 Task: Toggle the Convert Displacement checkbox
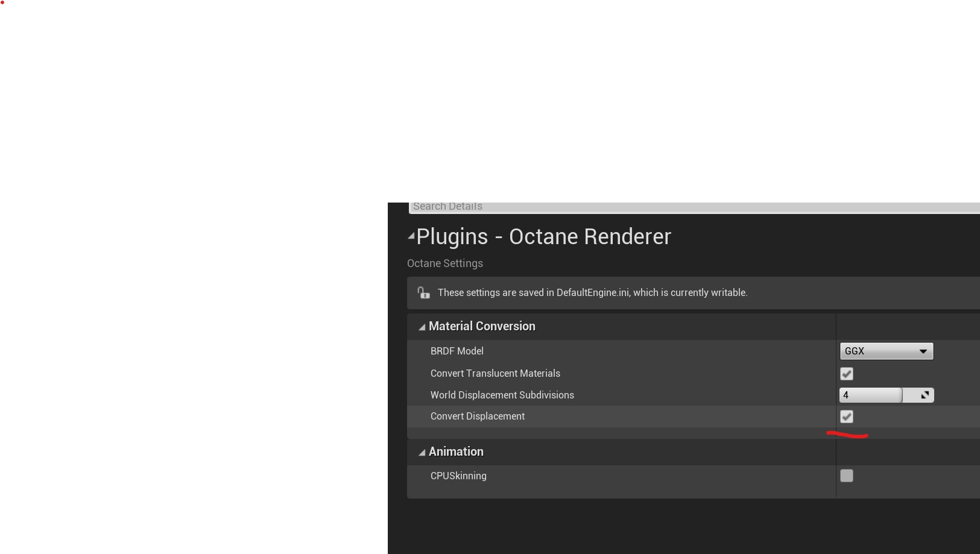click(x=847, y=417)
